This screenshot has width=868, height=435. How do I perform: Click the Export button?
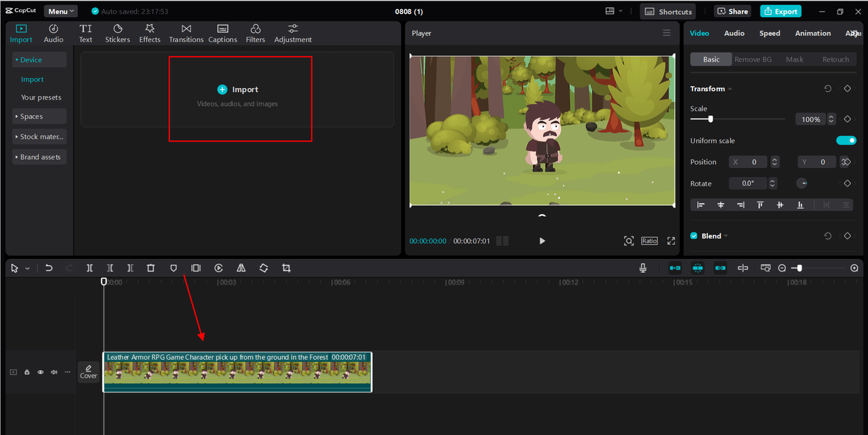(x=781, y=12)
